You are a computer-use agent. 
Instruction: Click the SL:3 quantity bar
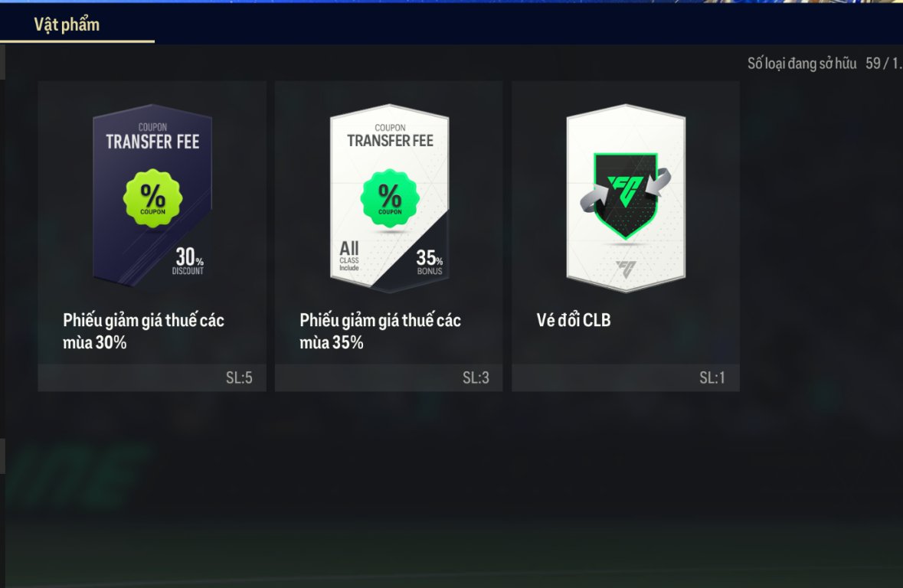(x=389, y=377)
